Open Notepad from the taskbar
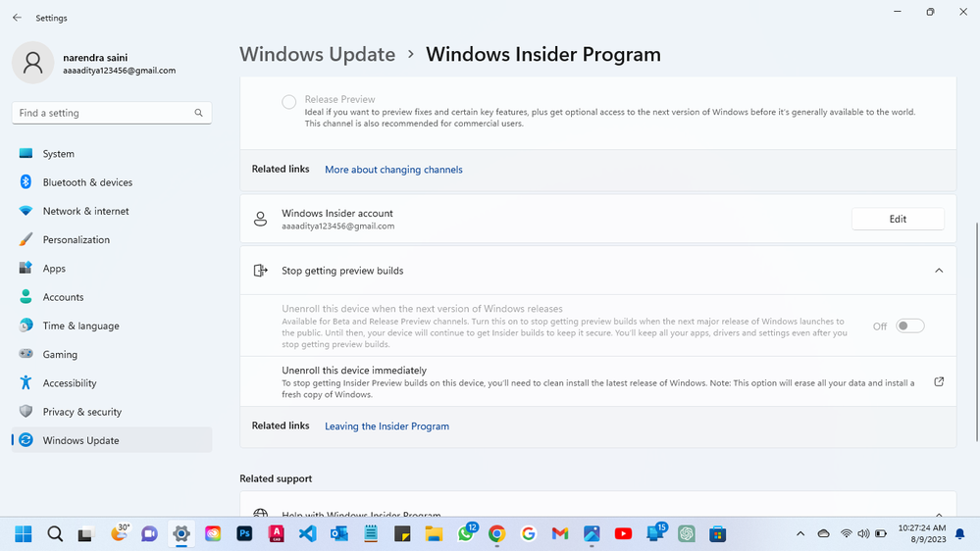 (371, 534)
